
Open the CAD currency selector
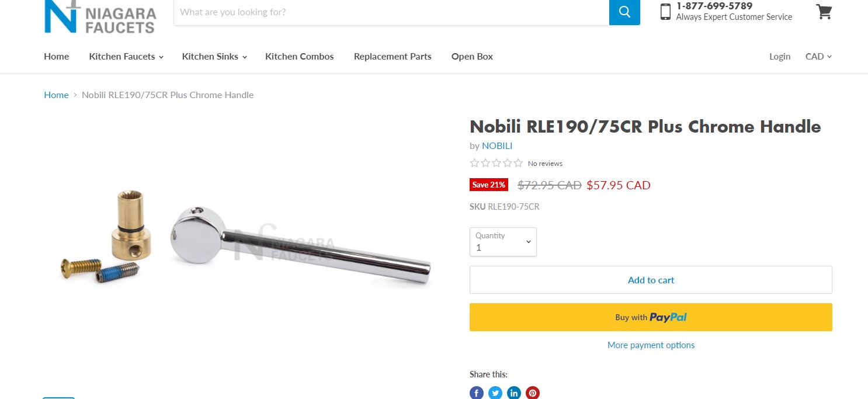[818, 57]
